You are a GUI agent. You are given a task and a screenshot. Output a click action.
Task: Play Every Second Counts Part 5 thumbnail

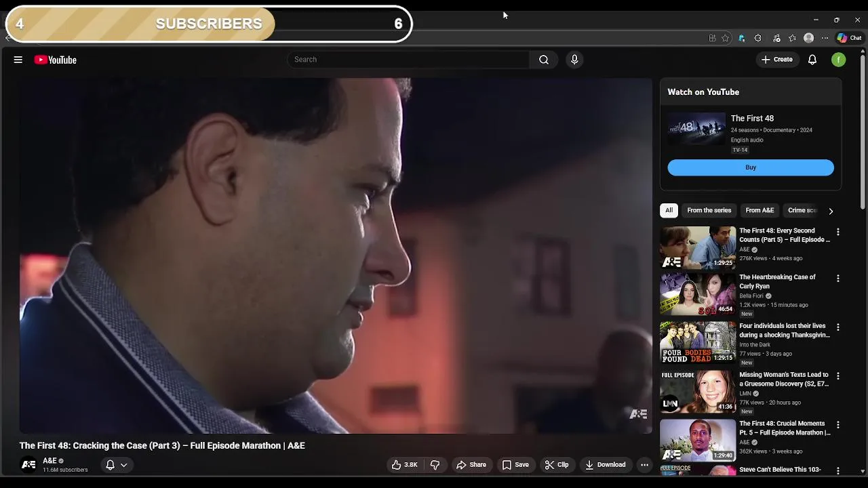tap(698, 247)
